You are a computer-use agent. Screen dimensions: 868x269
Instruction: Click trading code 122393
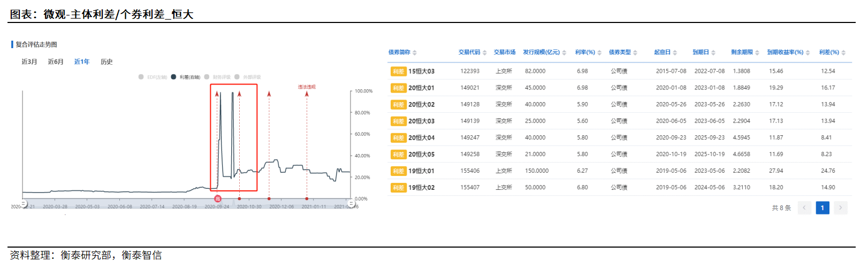coord(470,71)
